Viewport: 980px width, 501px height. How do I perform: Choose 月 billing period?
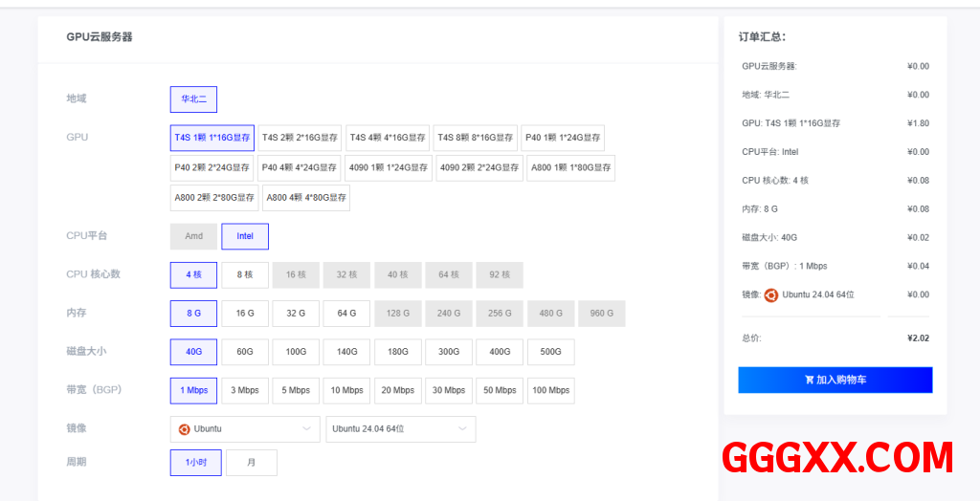pyautogui.click(x=252, y=463)
